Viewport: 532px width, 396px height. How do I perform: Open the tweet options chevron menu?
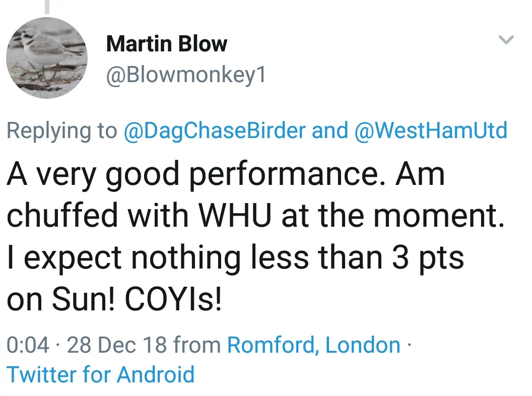tap(506, 40)
